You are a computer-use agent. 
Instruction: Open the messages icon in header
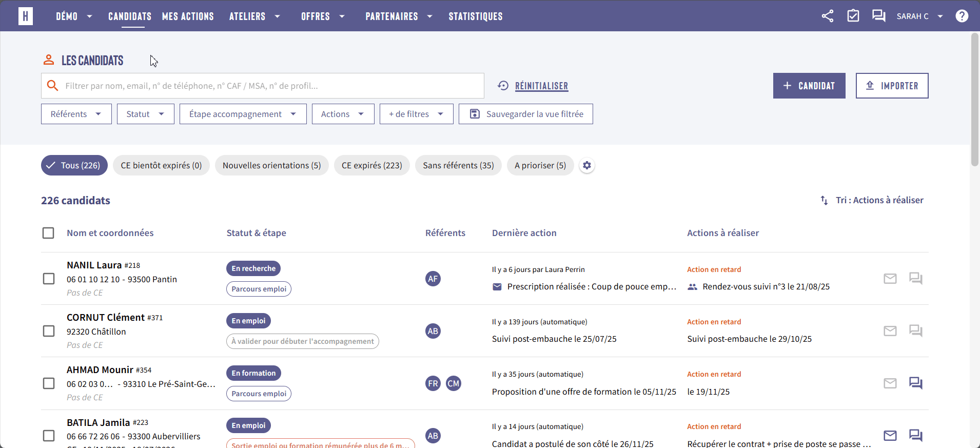[x=879, y=16]
